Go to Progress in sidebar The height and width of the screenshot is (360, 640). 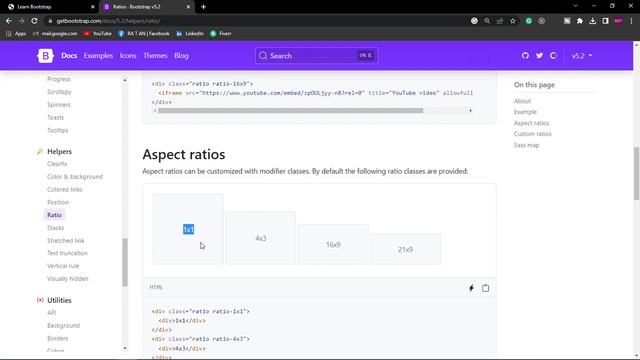pos(59,79)
